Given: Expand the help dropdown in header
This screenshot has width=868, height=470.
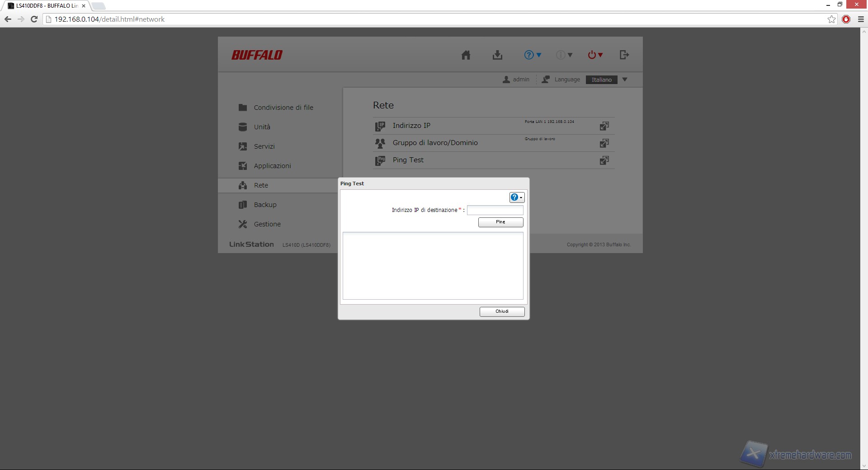Looking at the screenshot, I should 533,55.
